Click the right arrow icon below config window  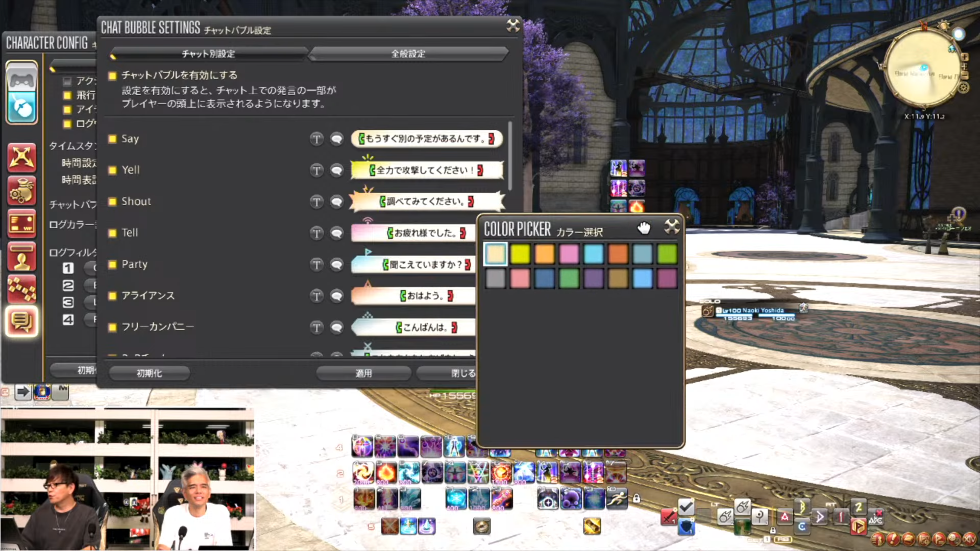tap(23, 392)
